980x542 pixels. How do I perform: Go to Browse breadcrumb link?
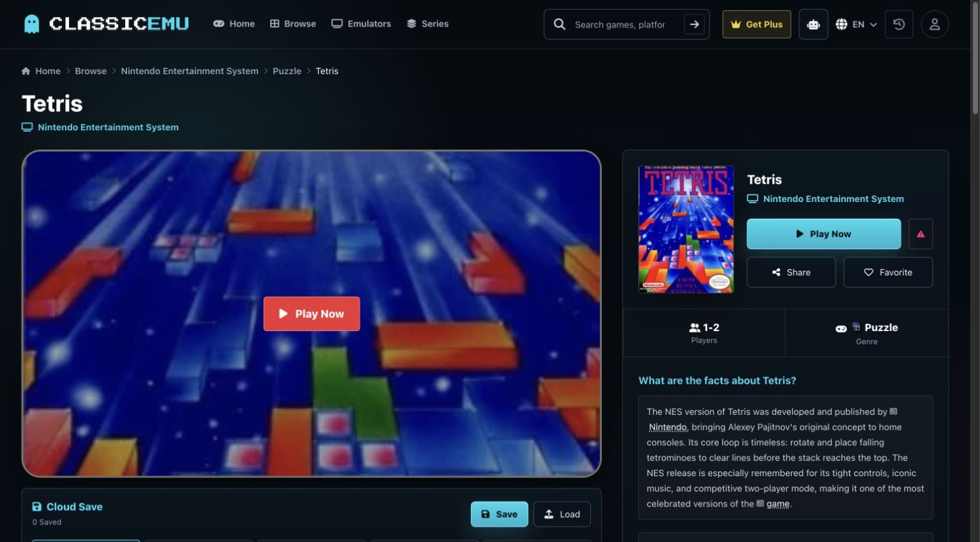point(91,71)
